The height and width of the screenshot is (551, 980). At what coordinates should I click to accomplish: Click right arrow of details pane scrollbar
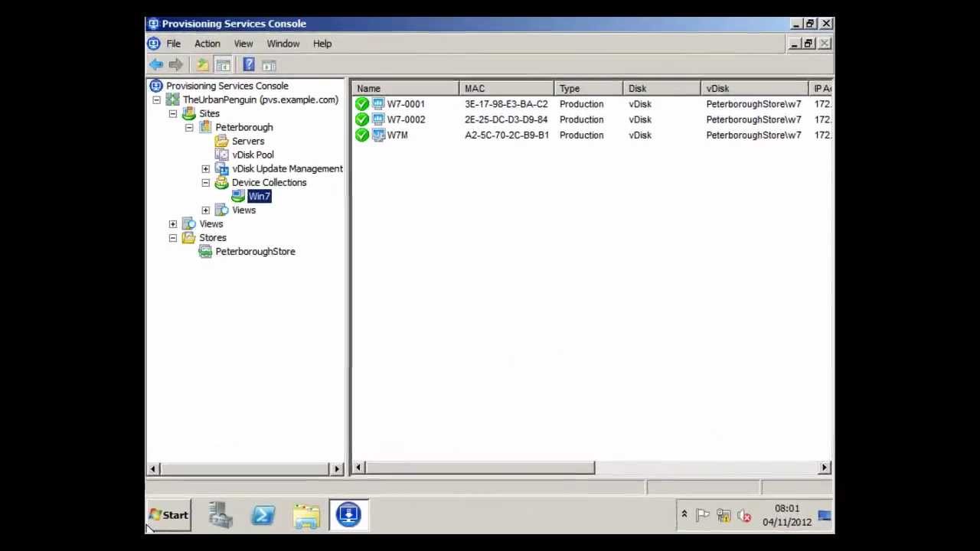tap(825, 468)
